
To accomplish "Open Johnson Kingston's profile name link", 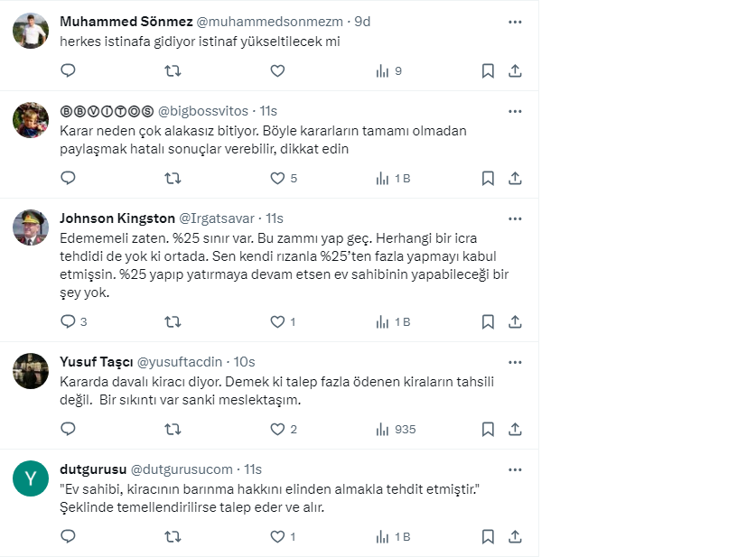I will [x=115, y=218].
